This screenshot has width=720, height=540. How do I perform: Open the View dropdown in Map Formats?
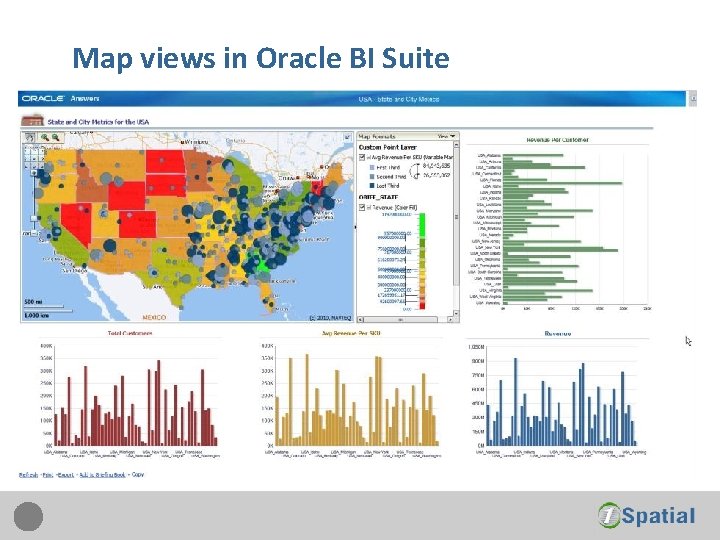[x=446, y=136]
